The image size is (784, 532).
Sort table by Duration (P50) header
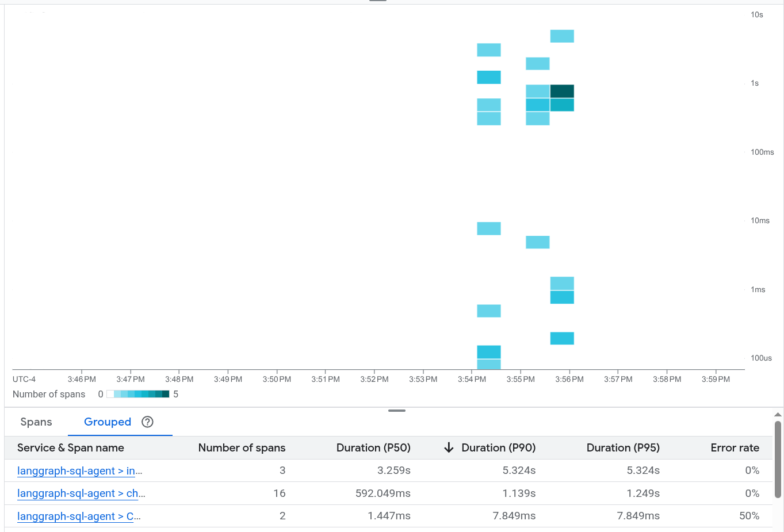pos(373,448)
